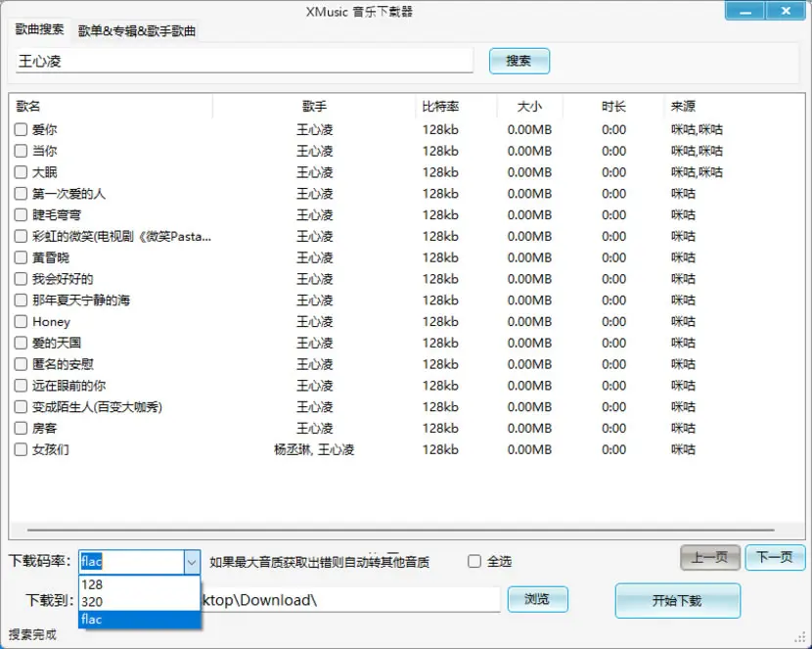Switch to the 歌曲搜索 tab
The width and height of the screenshot is (812, 649).
[39, 29]
